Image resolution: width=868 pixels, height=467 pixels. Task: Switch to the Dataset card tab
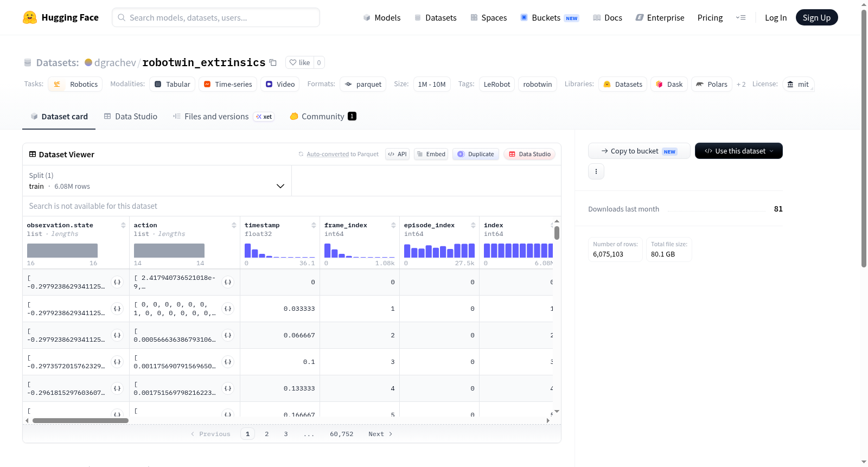click(59, 117)
